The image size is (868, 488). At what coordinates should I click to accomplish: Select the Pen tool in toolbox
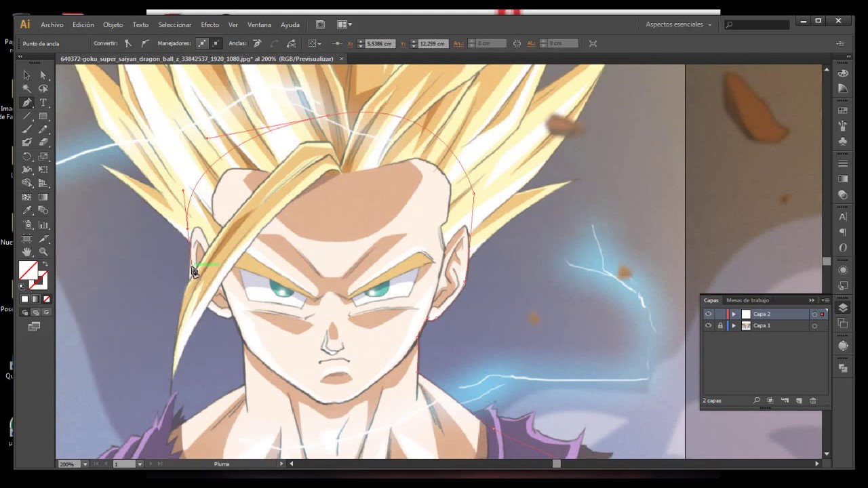[26, 102]
